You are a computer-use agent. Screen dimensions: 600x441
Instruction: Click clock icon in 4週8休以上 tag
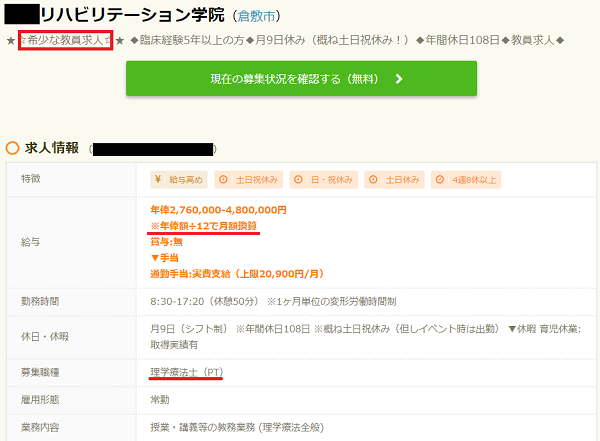tap(442, 179)
